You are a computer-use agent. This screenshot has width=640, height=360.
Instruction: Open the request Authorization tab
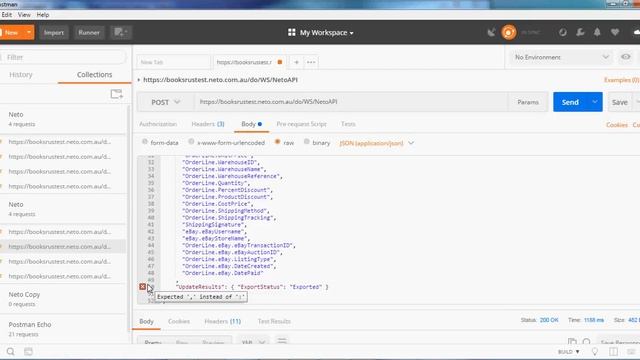(158, 124)
